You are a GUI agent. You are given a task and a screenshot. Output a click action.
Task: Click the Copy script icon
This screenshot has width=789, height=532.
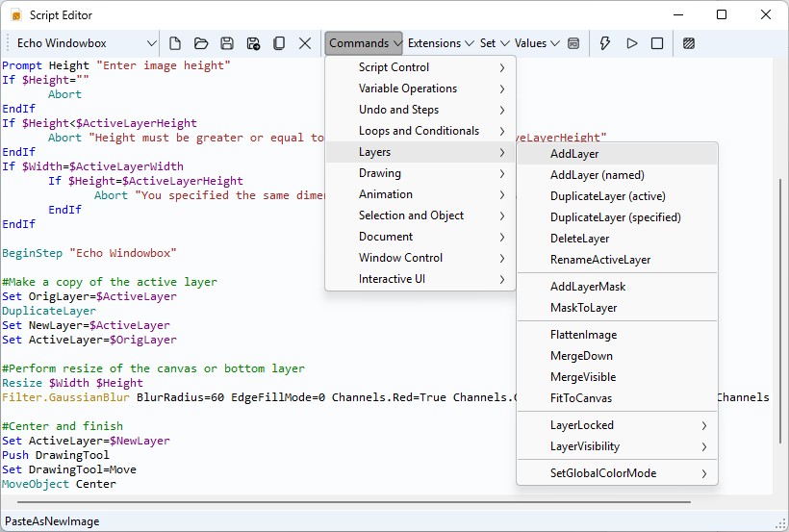279,43
